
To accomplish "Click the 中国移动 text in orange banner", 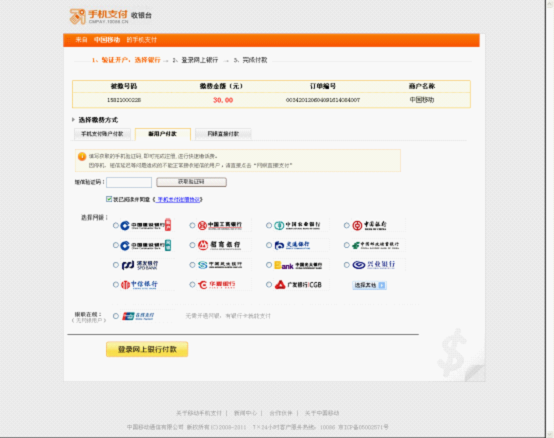I will [x=107, y=40].
